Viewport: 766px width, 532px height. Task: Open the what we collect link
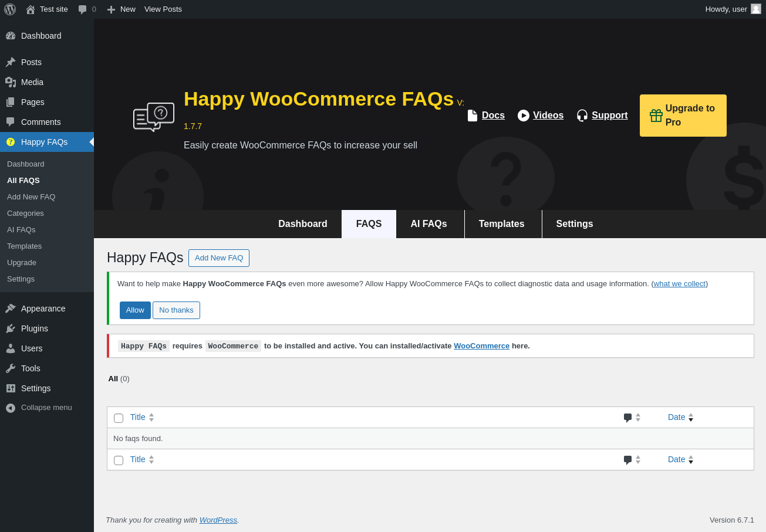point(680,284)
